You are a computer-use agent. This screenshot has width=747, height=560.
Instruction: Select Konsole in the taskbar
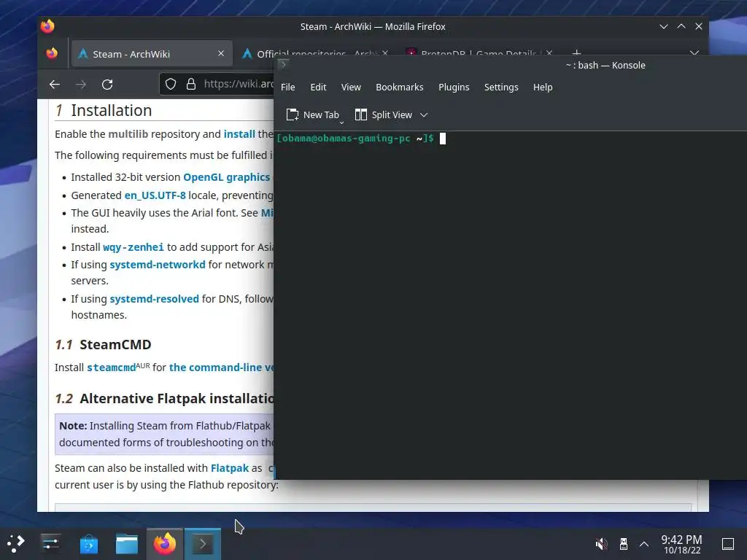(x=203, y=543)
